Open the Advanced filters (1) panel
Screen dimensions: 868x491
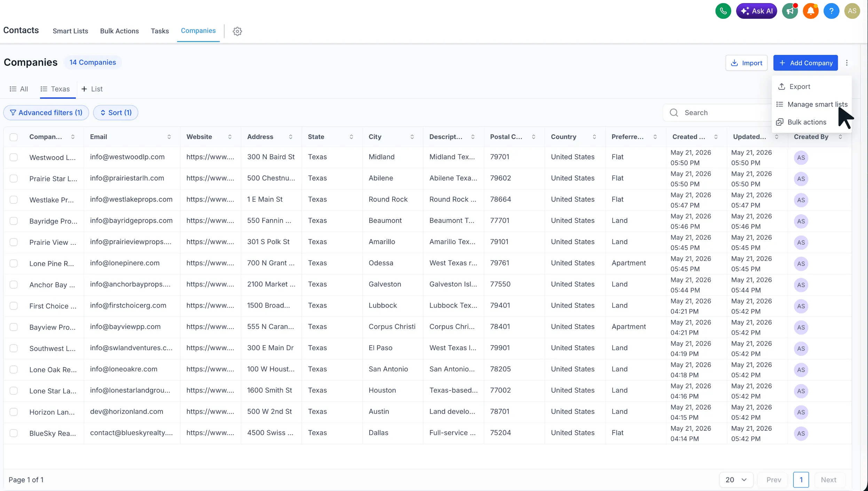[46, 113]
